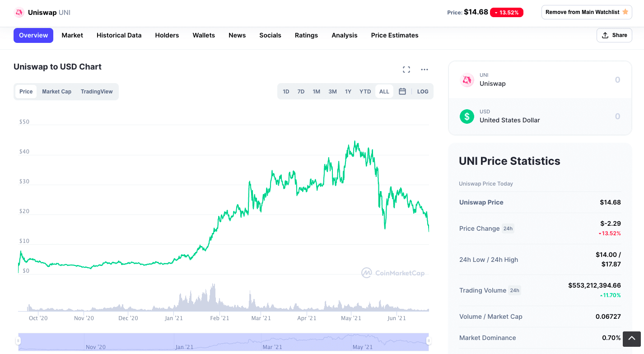Click the blue range navigator selection area

pyautogui.click(x=224, y=342)
